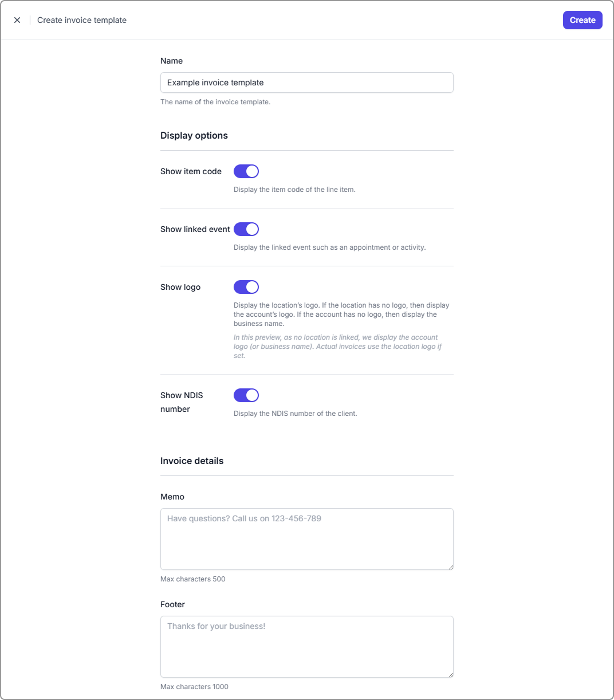Click the "Display options" section heading
614x700 pixels.
tap(194, 136)
